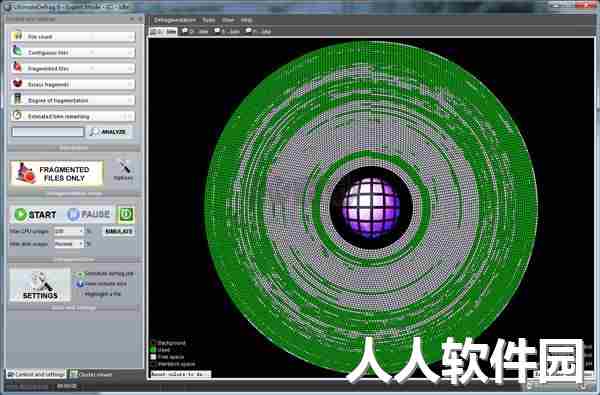Click the blue icon of the row below Schedule defrag job
600x395 pixels.
(x=80, y=284)
